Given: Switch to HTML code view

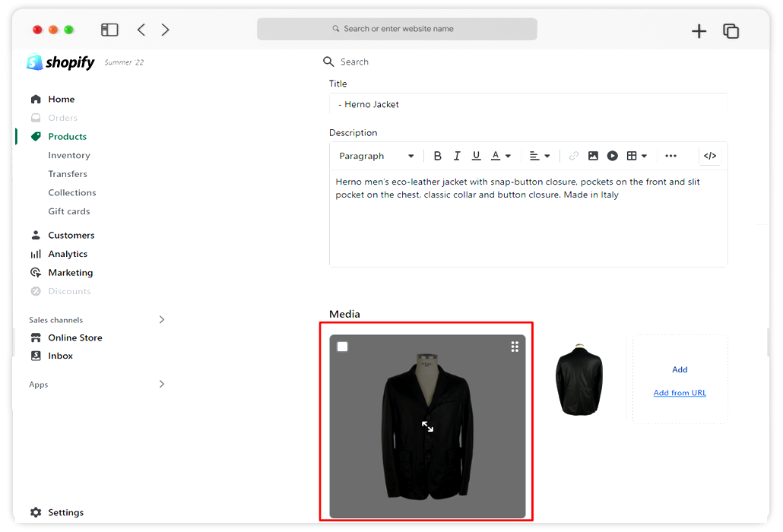Looking at the screenshot, I should (x=709, y=156).
